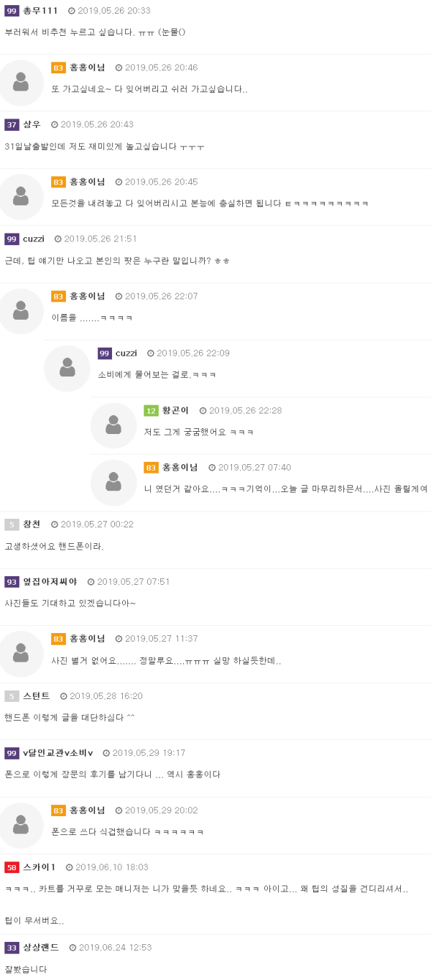Image resolution: width=431 pixels, height=980 pixels.
Task: Open 상상랜드's username link
Action: (41, 948)
